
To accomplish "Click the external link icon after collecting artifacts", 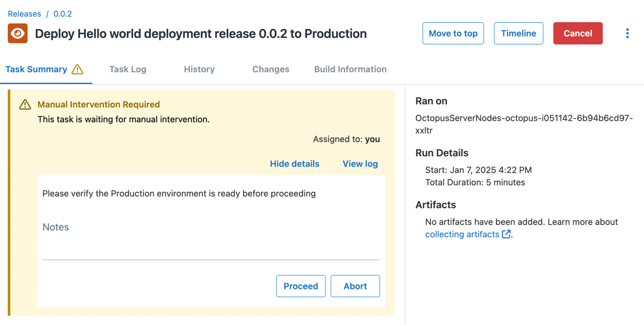I will tap(506, 234).
